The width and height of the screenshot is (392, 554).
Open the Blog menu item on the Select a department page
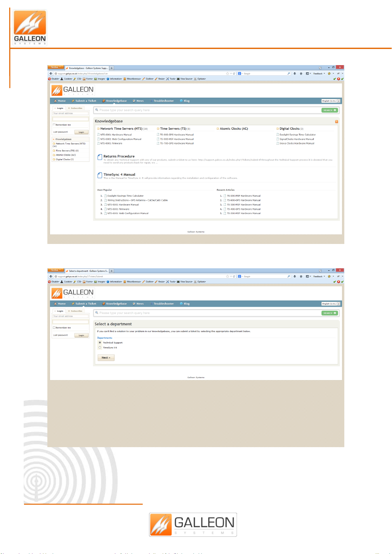(185, 304)
